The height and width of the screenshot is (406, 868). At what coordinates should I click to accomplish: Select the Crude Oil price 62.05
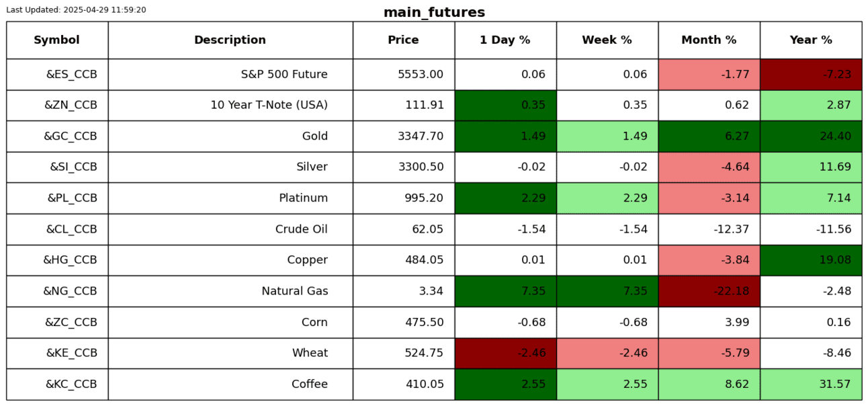click(x=428, y=229)
